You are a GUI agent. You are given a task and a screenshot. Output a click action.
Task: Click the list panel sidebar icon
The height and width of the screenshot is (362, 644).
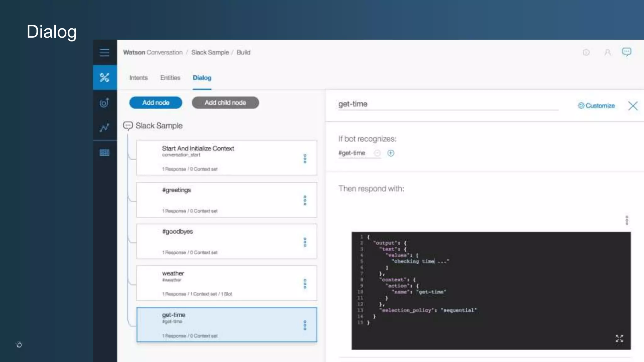click(104, 153)
